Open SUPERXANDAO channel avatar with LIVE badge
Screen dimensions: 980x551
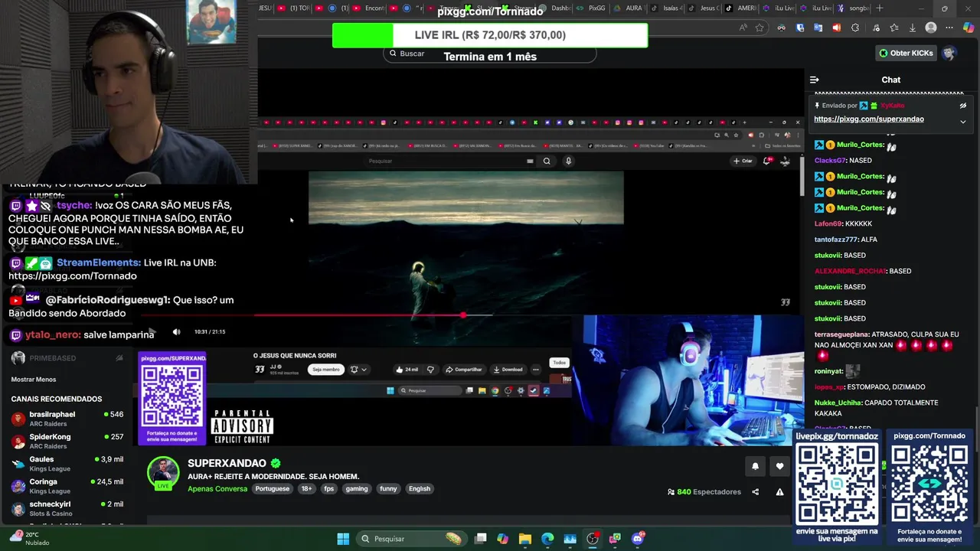click(163, 474)
